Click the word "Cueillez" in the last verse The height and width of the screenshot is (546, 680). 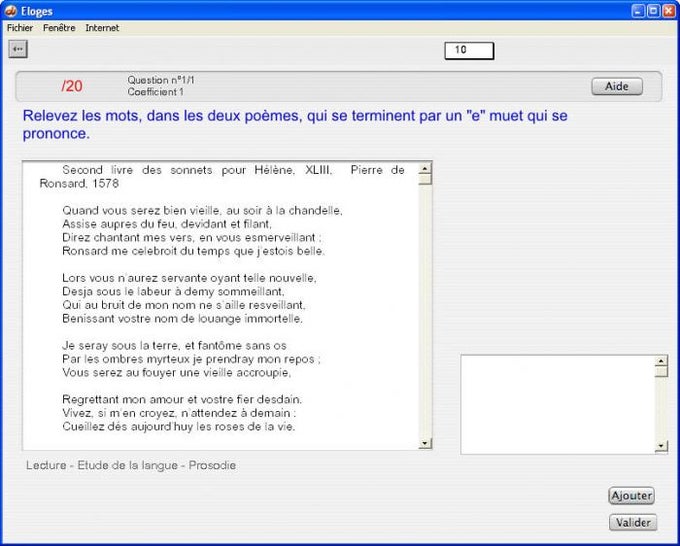pos(82,426)
